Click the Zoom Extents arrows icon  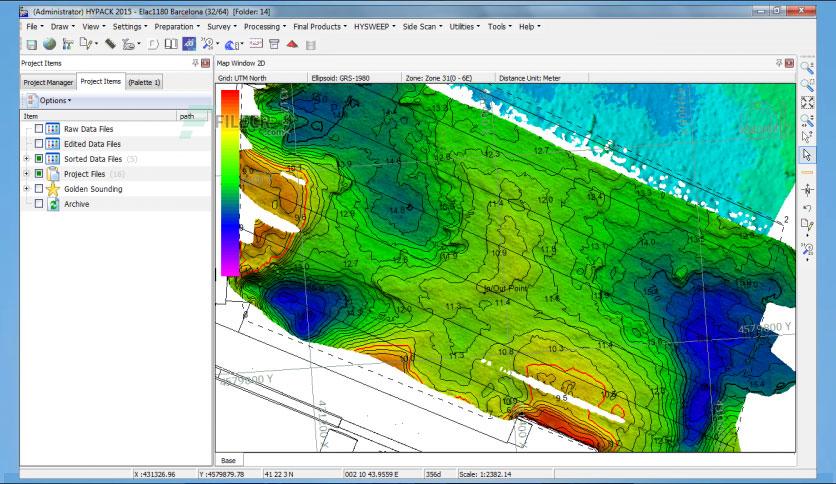coord(807,102)
